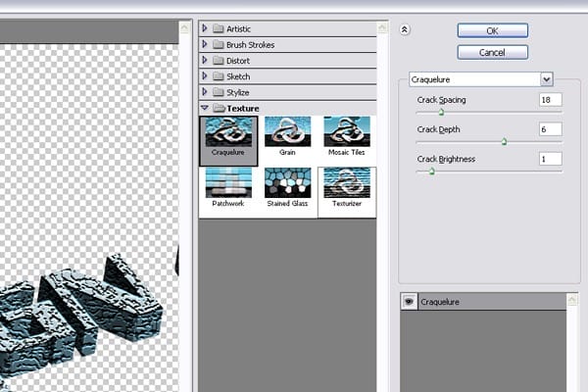Click the effect layers scrollbar up arrow
588x392 pixels.
point(572,299)
